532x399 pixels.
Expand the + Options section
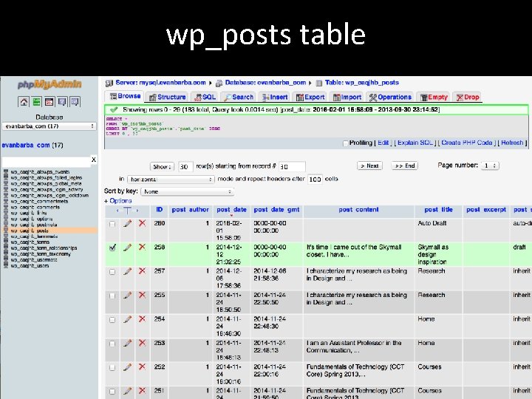coord(117,201)
